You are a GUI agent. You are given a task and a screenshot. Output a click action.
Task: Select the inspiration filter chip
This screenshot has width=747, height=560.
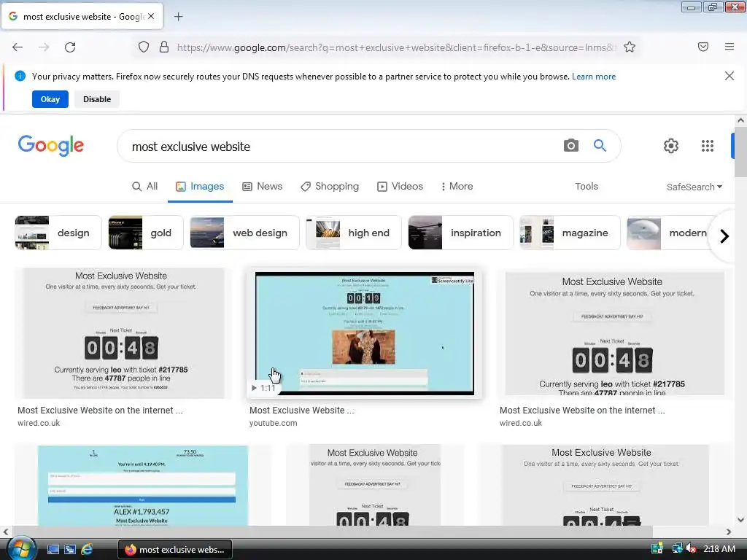point(461,233)
